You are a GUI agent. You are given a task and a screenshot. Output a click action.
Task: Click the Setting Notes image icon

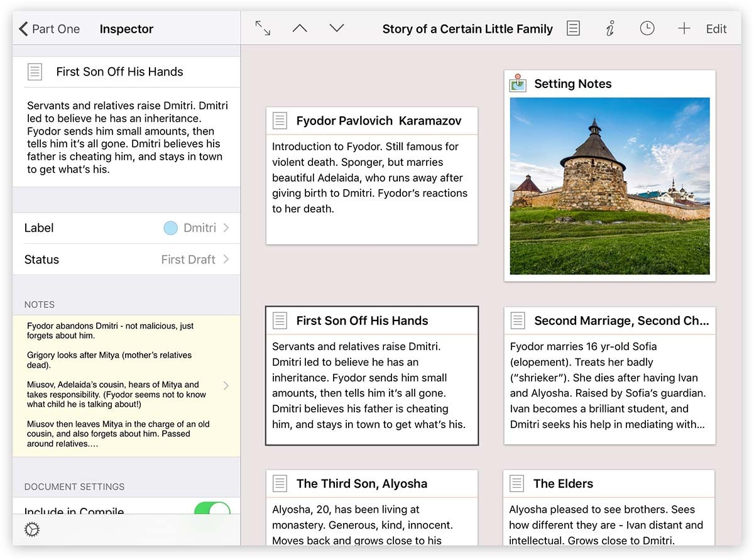coord(518,83)
